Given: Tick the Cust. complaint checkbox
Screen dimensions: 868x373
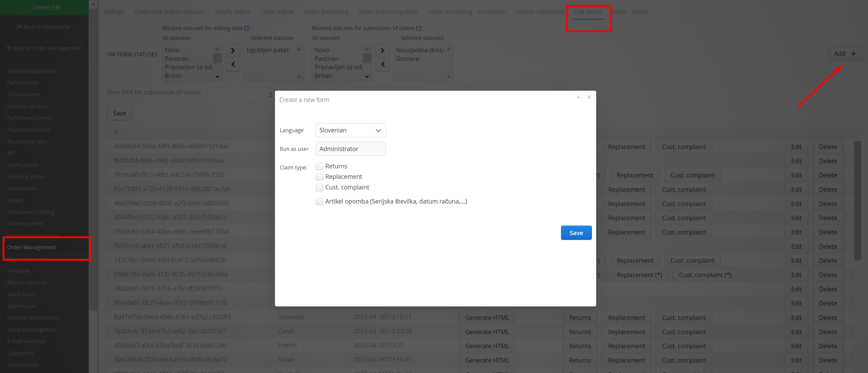Looking at the screenshot, I should pyautogui.click(x=319, y=187).
